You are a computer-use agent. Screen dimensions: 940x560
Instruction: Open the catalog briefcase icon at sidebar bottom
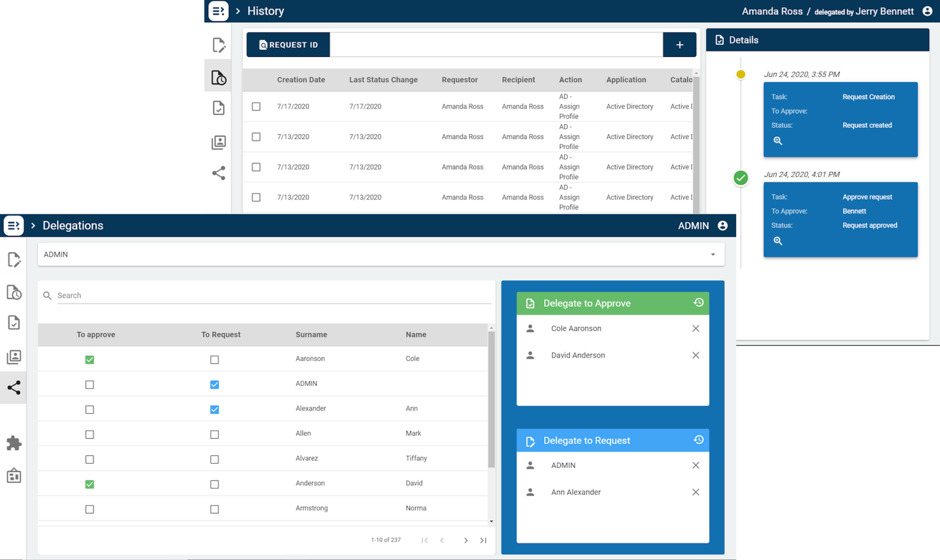(x=13, y=476)
